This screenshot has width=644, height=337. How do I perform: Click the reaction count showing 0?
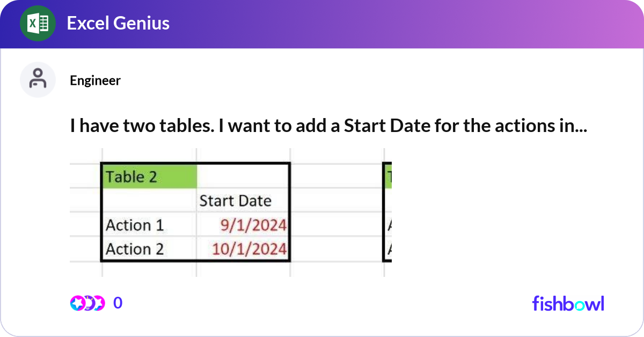[x=117, y=303]
